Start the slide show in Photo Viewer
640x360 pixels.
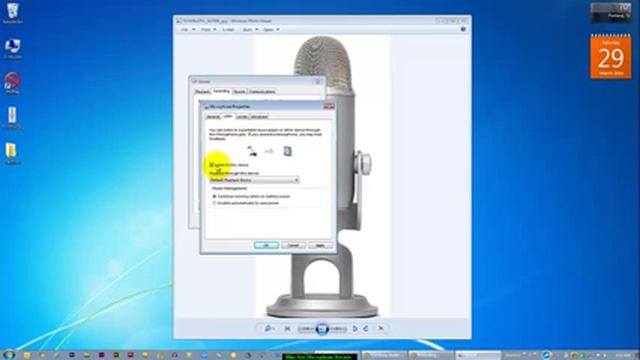[x=322, y=328]
